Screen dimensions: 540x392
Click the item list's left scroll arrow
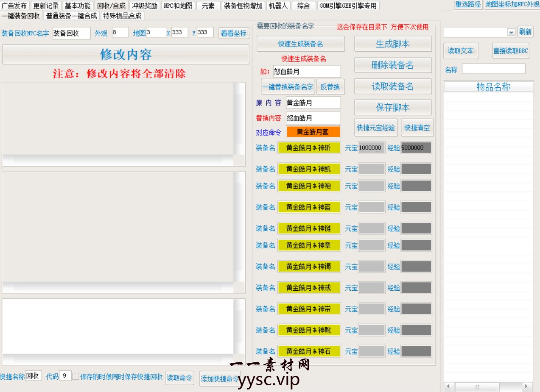pyautogui.click(x=448, y=386)
